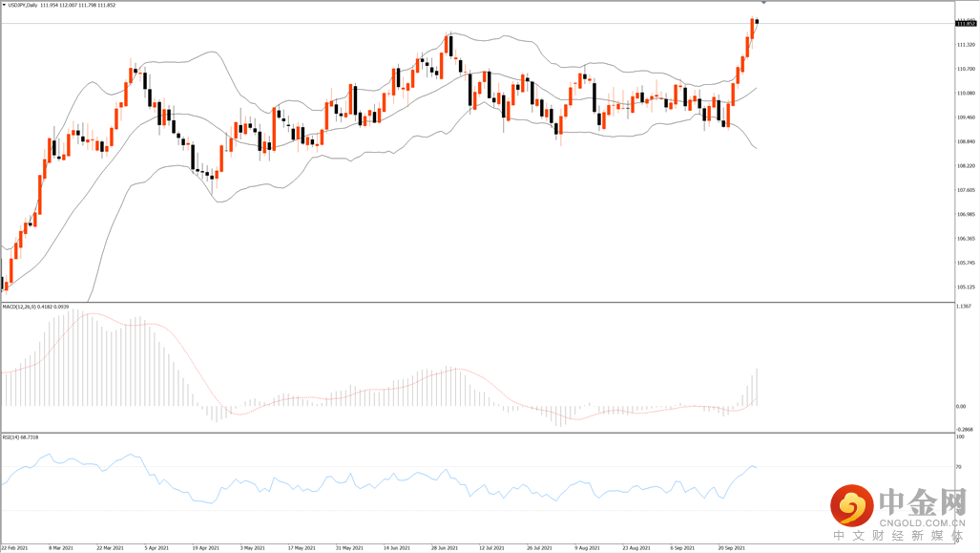The height and width of the screenshot is (553, 980).
Task: Click the 31 May 2021 date label
Action: pyautogui.click(x=348, y=548)
